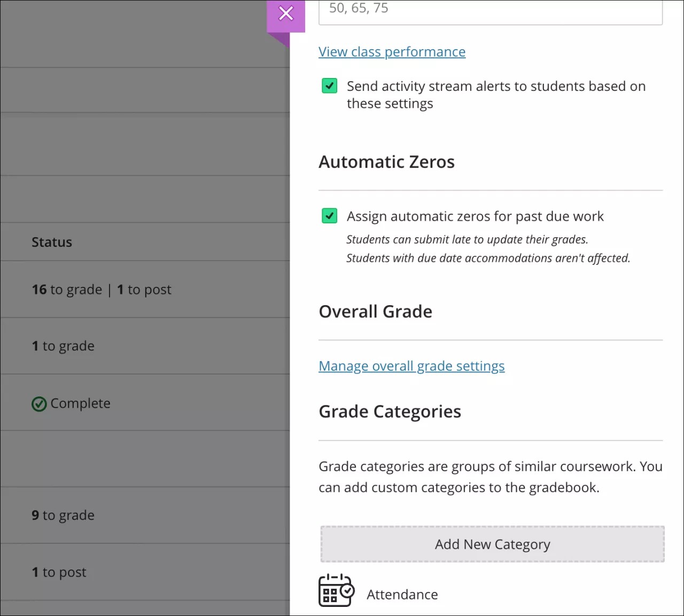Viewport: 684px width, 616px height.
Task: Click the Status column header
Action: click(51, 241)
